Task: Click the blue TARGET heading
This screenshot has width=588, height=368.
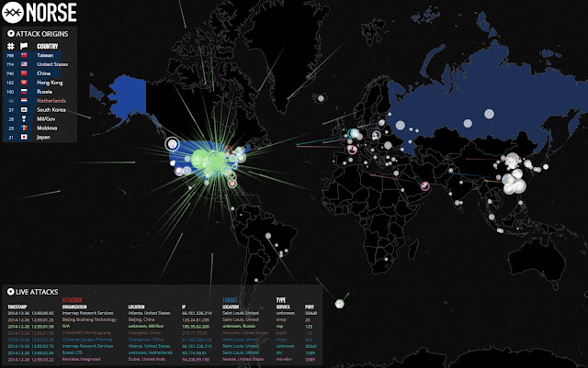Action: pos(230,300)
